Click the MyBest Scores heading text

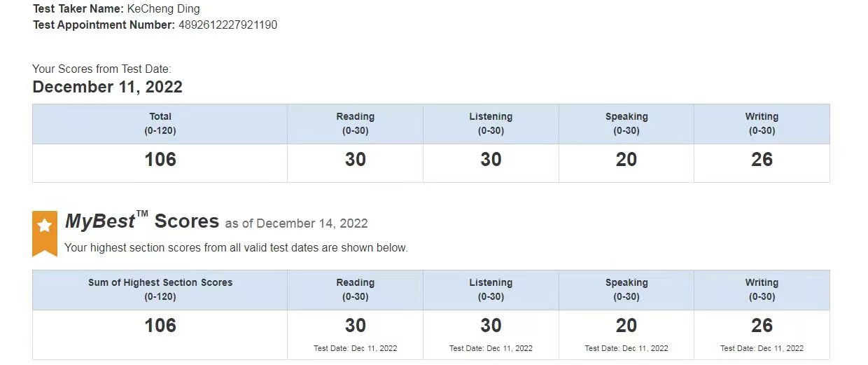(x=142, y=221)
